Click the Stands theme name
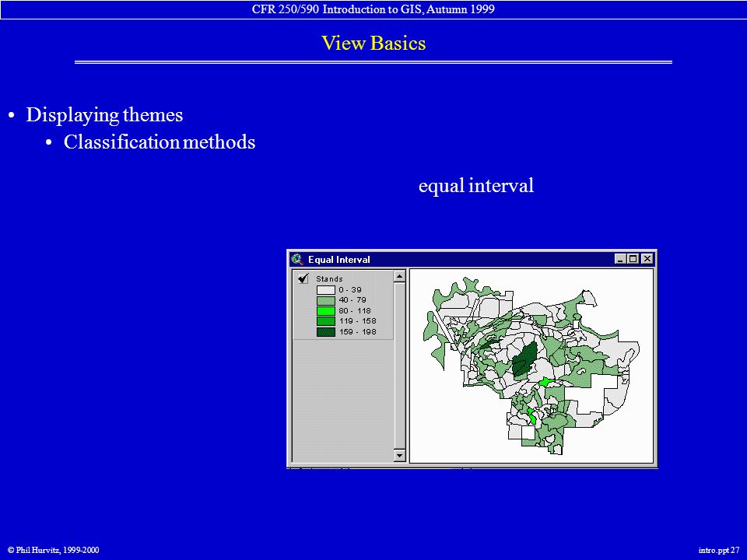 [329, 279]
